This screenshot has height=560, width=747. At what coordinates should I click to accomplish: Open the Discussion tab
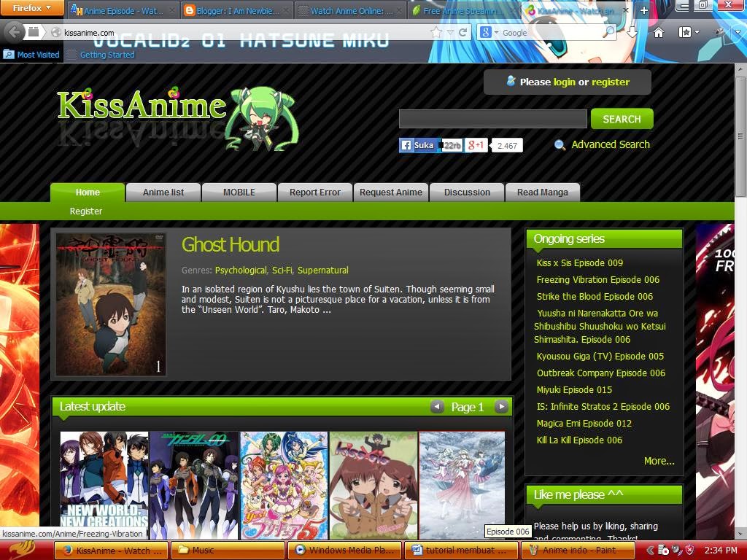tap(467, 192)
